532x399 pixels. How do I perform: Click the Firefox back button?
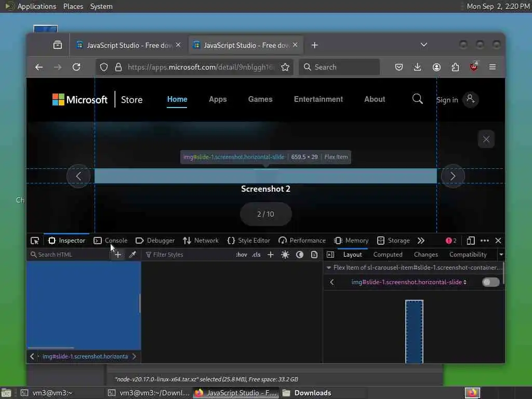[x=39, y=67]
